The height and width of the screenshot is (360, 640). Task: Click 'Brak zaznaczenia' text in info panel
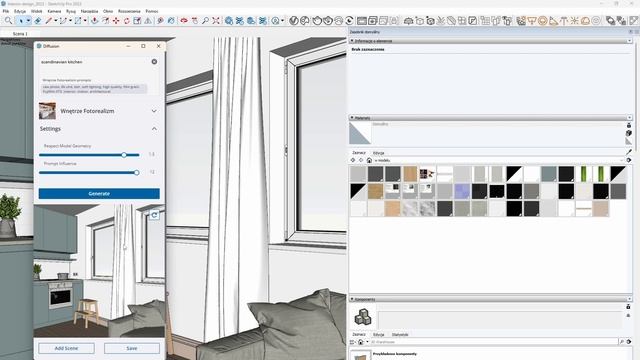tap(368, 49)
